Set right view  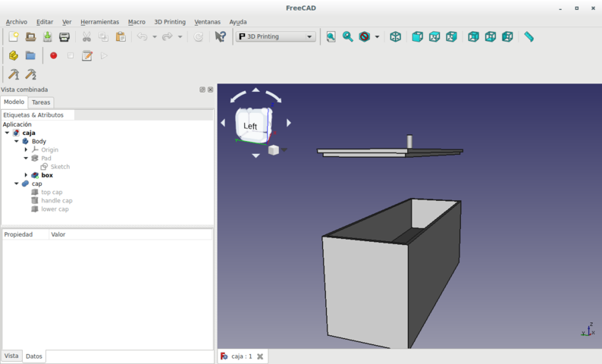(452, 37)
